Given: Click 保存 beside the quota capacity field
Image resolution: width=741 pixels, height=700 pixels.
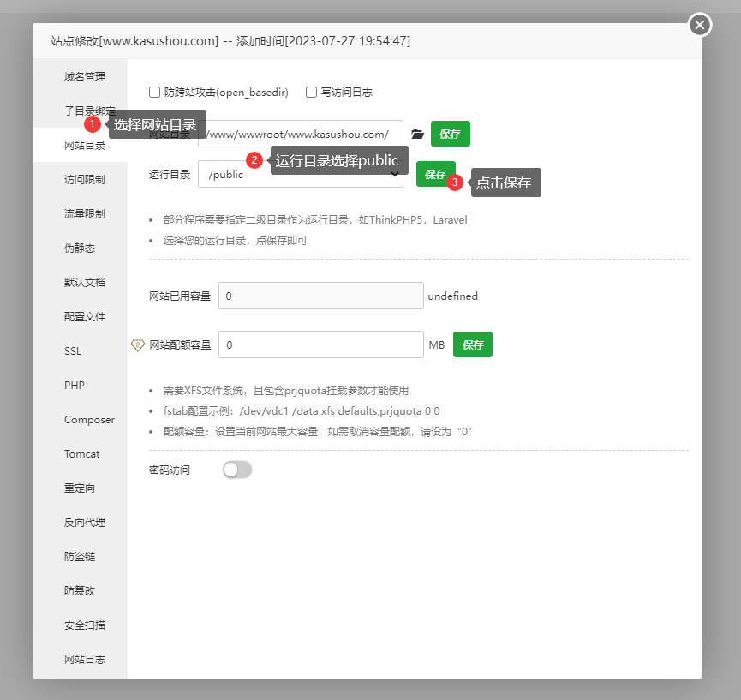Looking at the screenshot, I should click(472, 344).
